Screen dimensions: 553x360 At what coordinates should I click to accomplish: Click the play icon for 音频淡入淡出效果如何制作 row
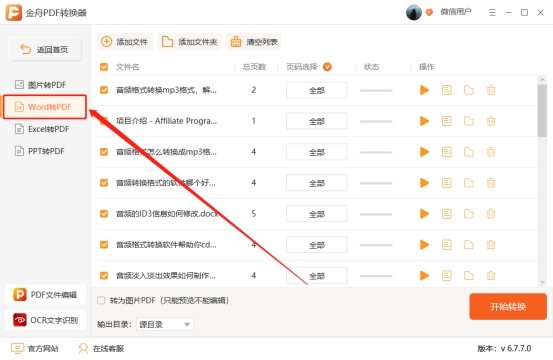(x=424, y=275)
